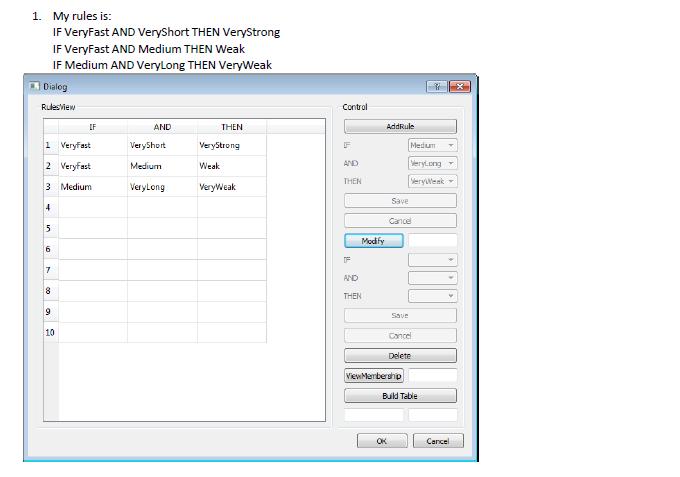Click the dialog Cancel button at bottom

click(438, 441)
